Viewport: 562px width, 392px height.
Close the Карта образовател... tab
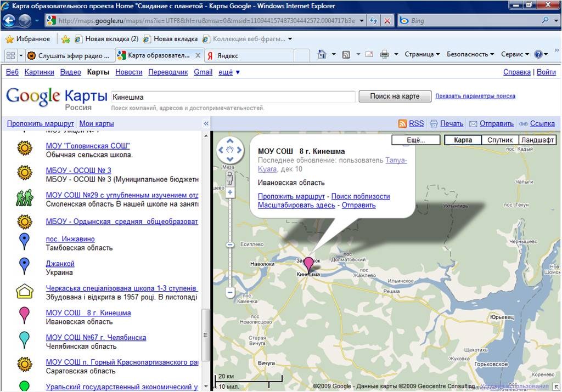point(198,55)
